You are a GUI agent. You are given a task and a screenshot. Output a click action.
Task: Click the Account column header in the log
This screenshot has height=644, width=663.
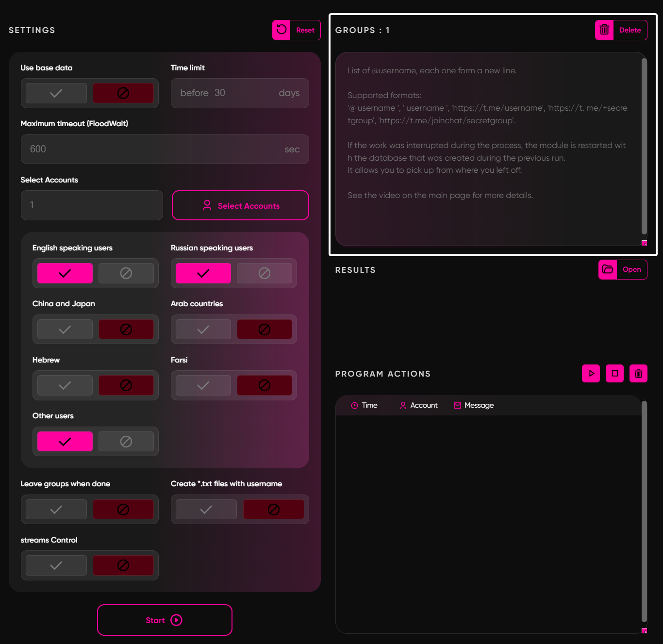point(418,405)
